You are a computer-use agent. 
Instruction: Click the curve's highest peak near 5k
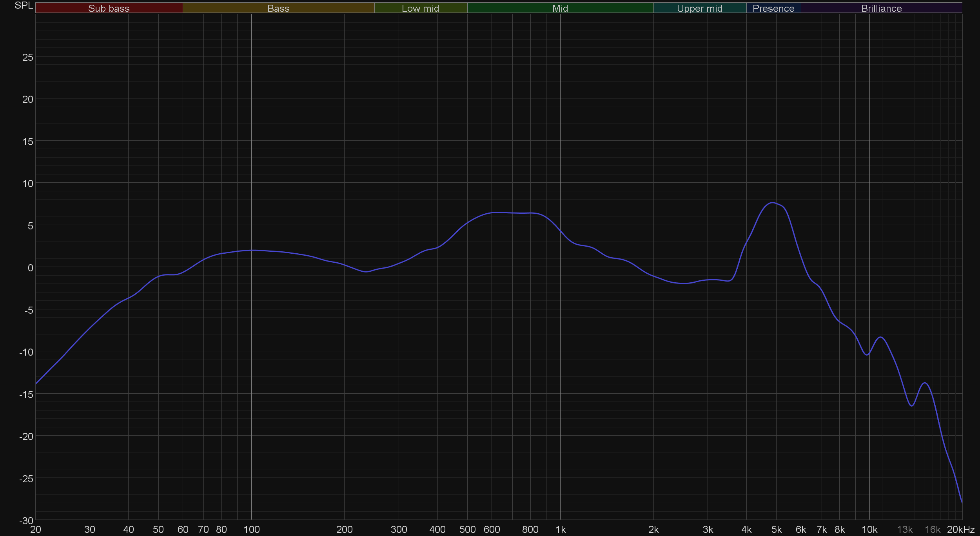coord(772,203)
